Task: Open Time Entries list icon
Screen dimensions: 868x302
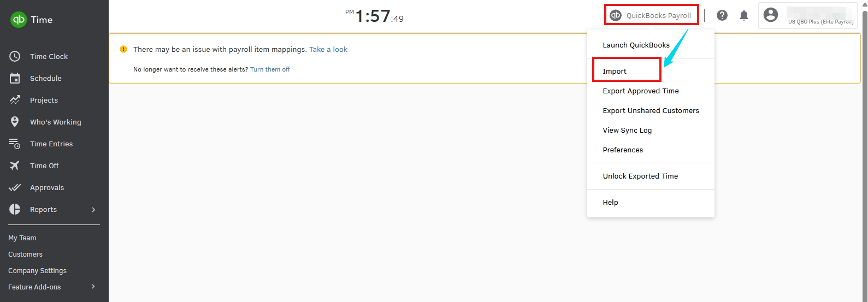Action: 15,144
